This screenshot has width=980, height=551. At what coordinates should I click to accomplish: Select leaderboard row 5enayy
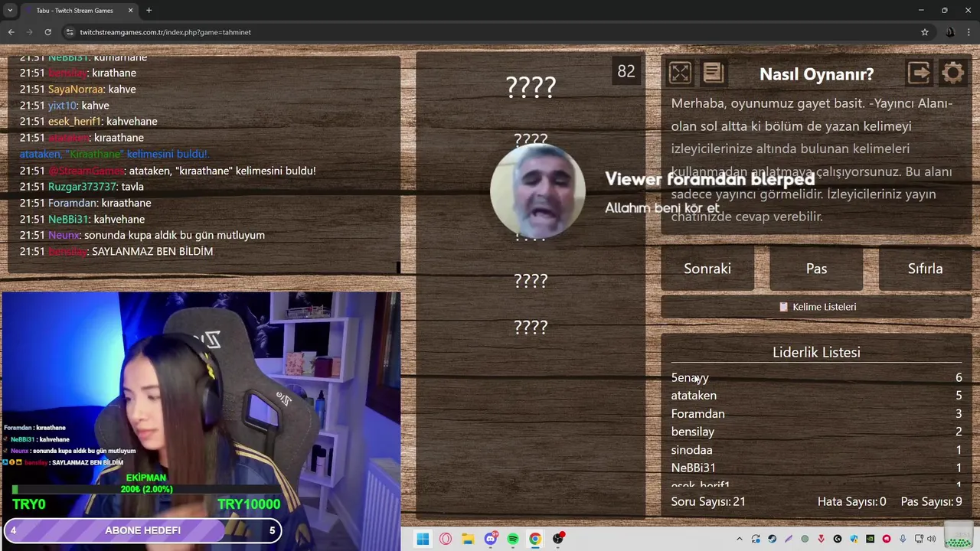(x=816, y=377)
